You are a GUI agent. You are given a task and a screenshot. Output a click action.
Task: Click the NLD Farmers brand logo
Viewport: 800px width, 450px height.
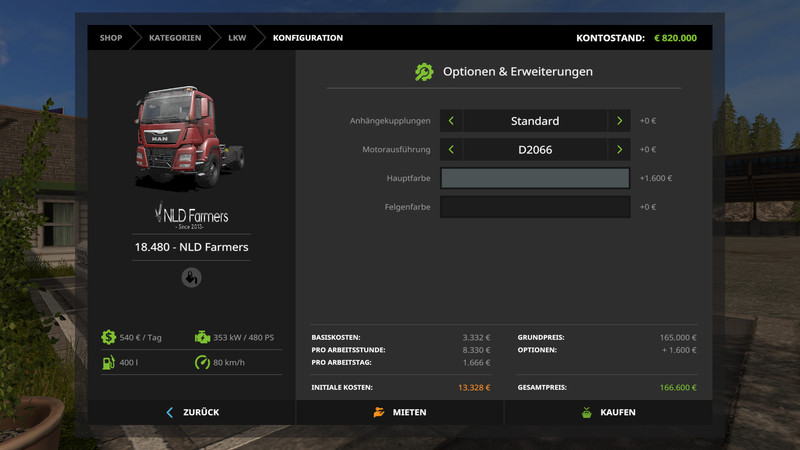pos(191,215)
